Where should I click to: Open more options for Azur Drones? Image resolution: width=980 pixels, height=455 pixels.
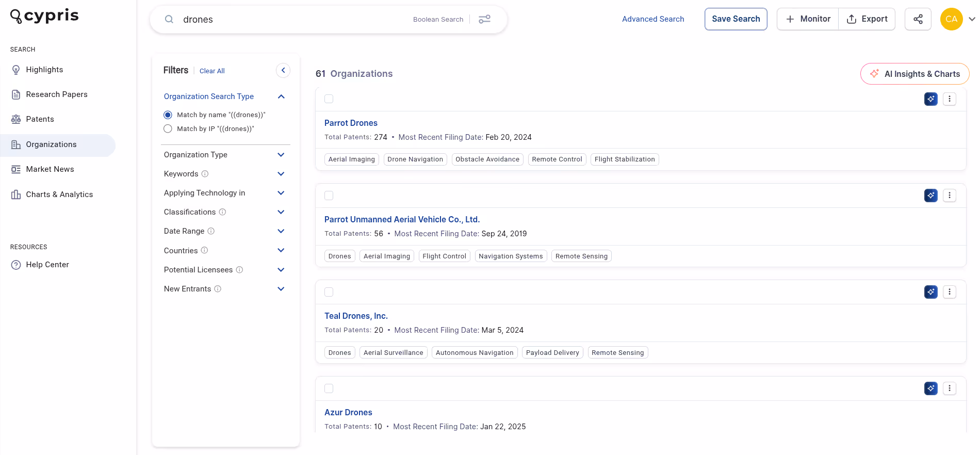[950, 388]
